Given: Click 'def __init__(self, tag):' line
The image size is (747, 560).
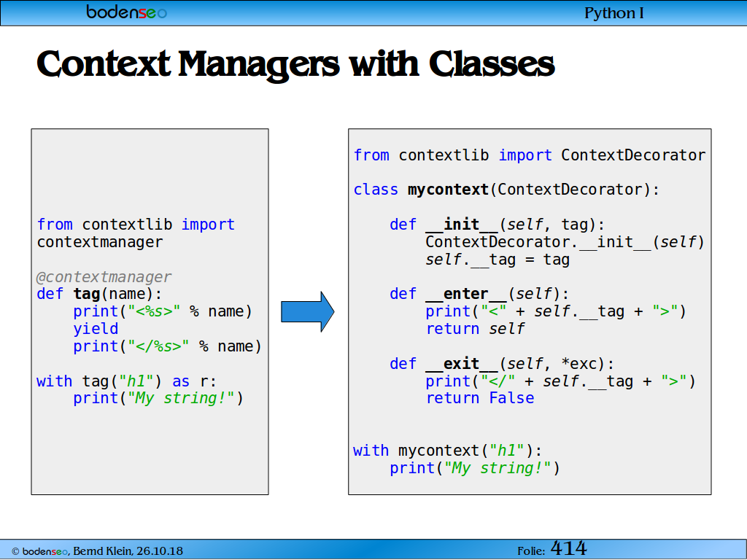Looking at the screenshot, I should [x=497, y=225].
